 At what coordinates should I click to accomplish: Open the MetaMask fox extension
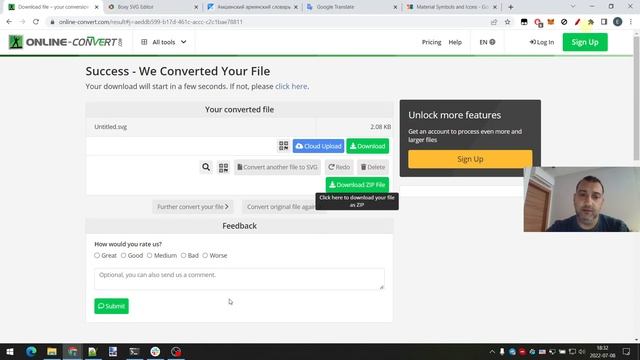click(551, 22)
